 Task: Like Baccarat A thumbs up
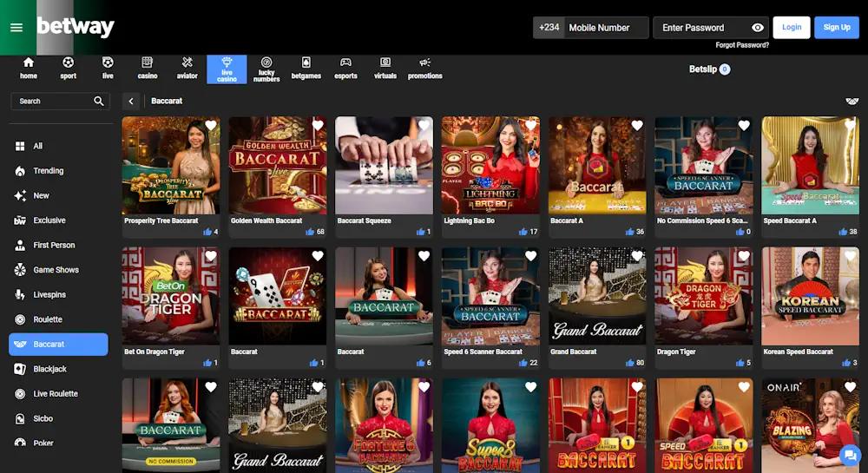tap(630, 232)
